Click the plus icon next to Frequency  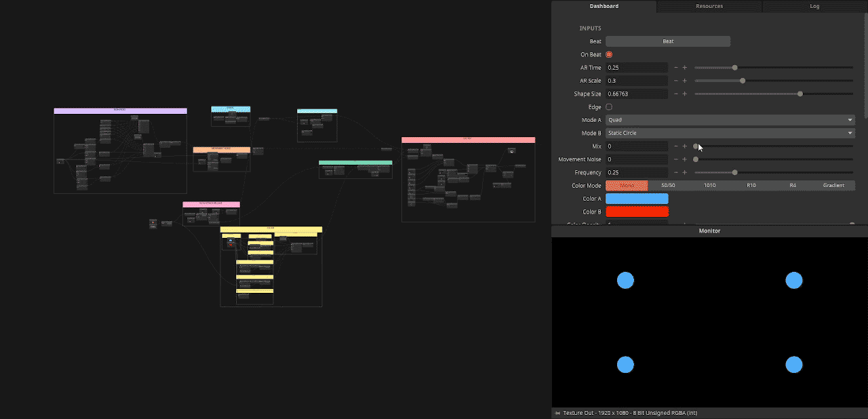pyautogui.click(x=684, y=173)
